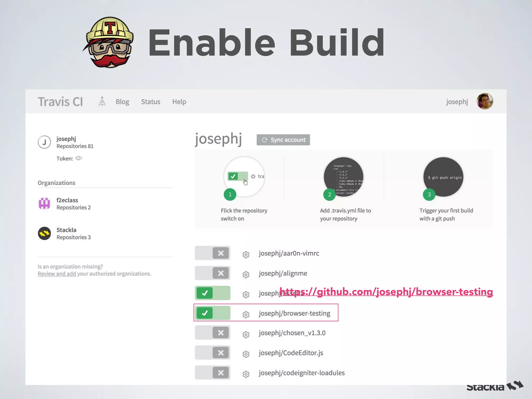Screen dimensions: 532x399
Task: Click the josephj profile avatar photo
Action: pyautogui.click(x=485, y=101)
